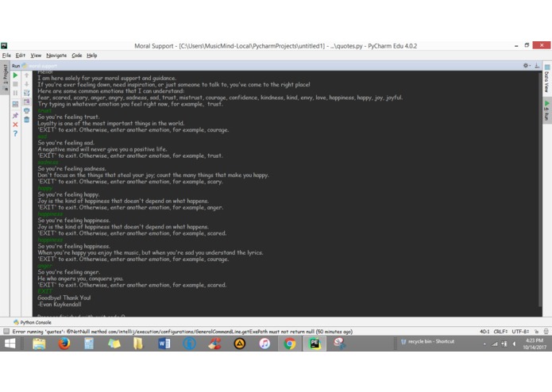Image resolution: width=552 pixels, height=392 pixels.
Task: Launch Firefox from the taskbar
Action: [64, 343]
